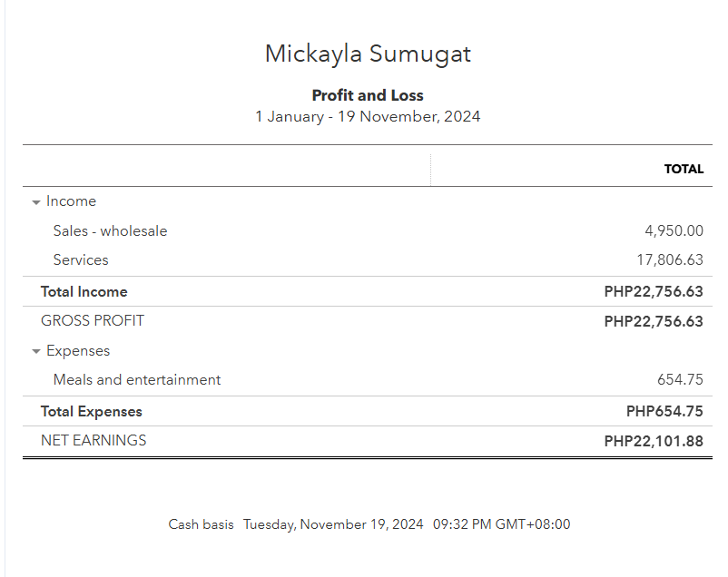Screen dimensions: 728x577
Task: Collapse the Income section triangle
Action: coord(36,202)
